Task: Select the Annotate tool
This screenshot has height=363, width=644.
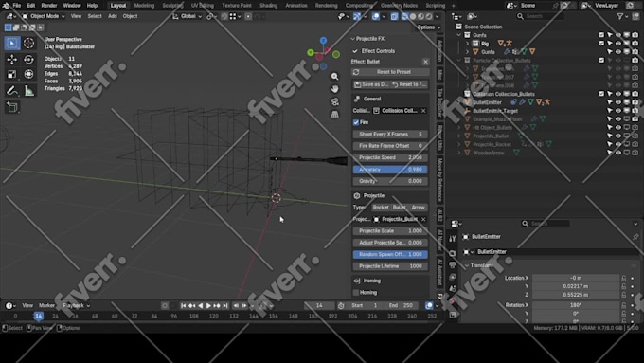Action: click(x=12, y=90)
